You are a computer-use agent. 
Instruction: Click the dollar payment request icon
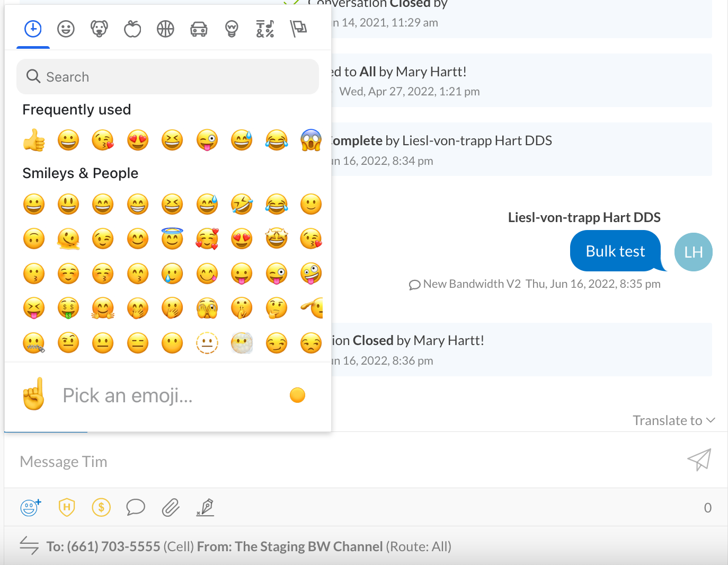tap(101, 508)
